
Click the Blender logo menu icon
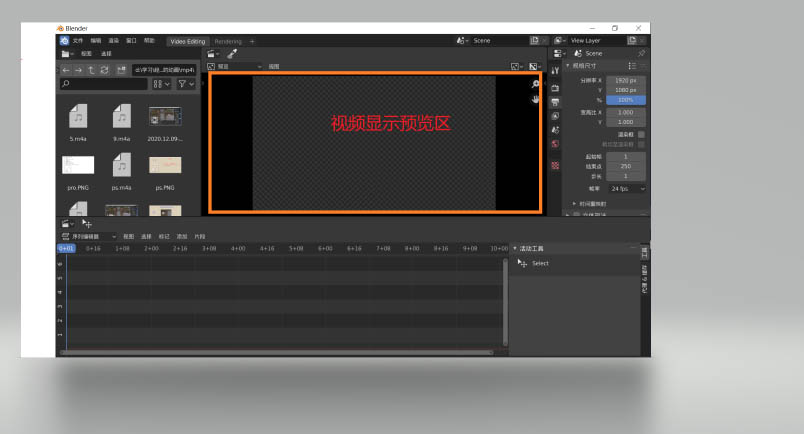64,41
